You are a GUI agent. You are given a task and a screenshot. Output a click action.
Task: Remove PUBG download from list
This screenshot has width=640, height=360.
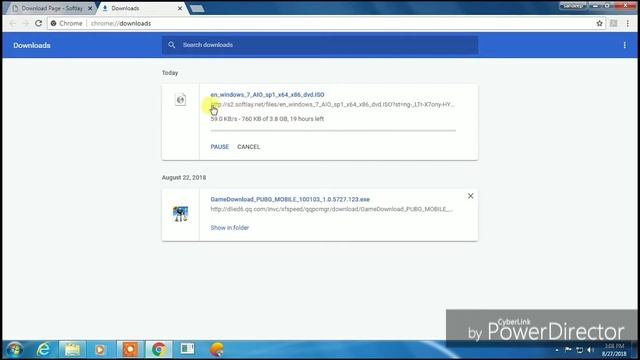[470, 196]
